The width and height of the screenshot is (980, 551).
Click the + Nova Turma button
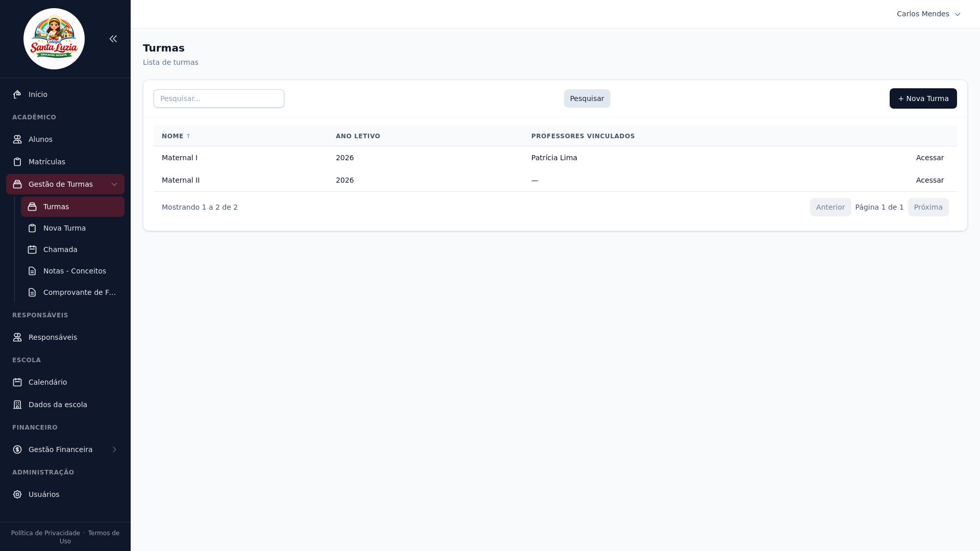(x=923, y=98)
